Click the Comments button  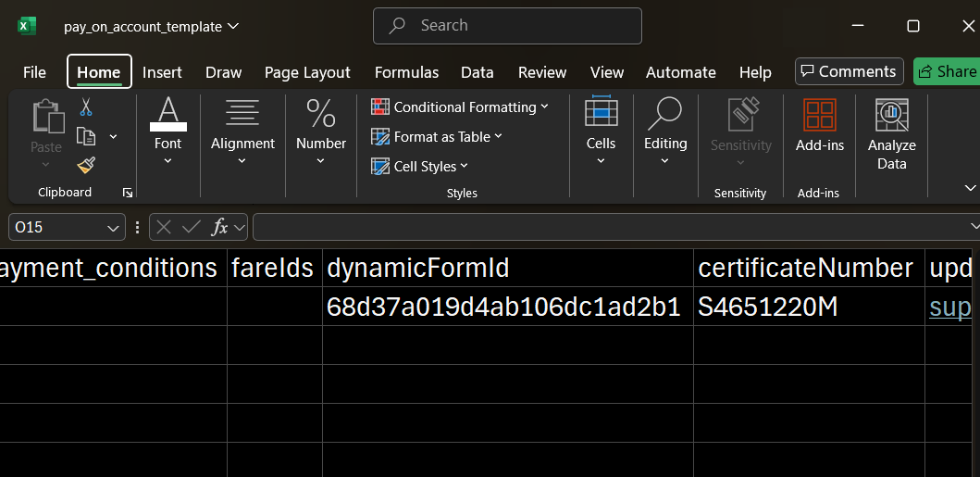(849, 71)
